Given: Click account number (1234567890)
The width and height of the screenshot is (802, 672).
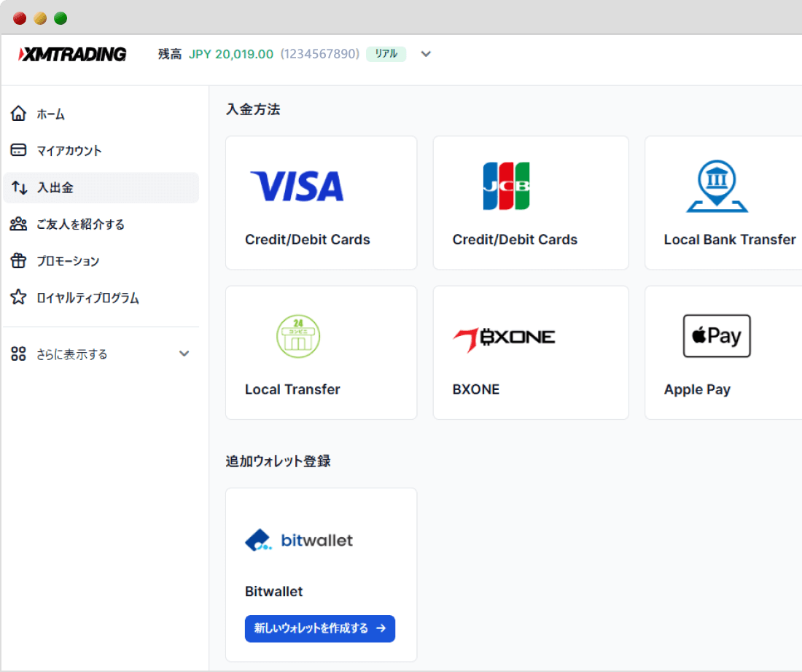Looking at the screenshot, I should coord(319,54).
